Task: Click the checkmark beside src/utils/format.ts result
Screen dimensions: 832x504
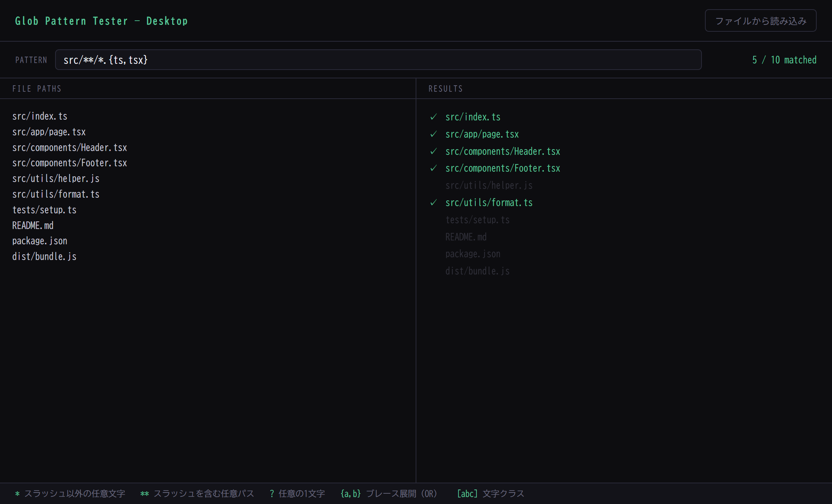Action: tap(434, 203)
